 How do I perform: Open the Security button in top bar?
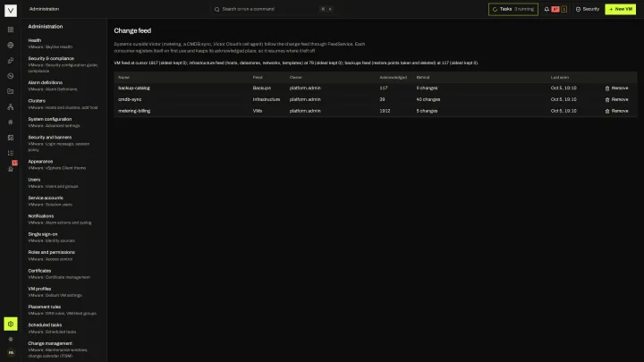point(588,9)
